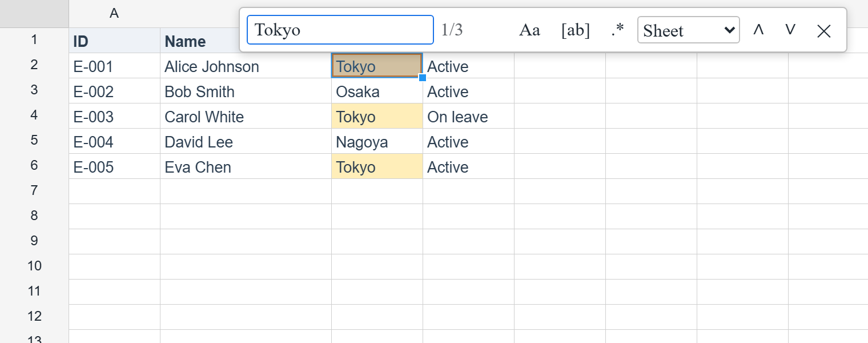
Task: Select the On leave status cell
Action: point(468,116)
